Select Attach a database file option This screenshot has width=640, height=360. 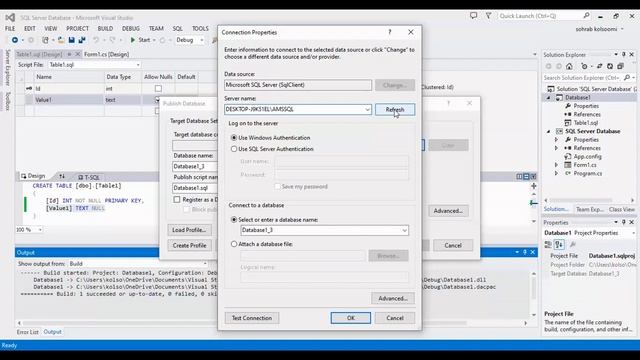tap(234, 244)
